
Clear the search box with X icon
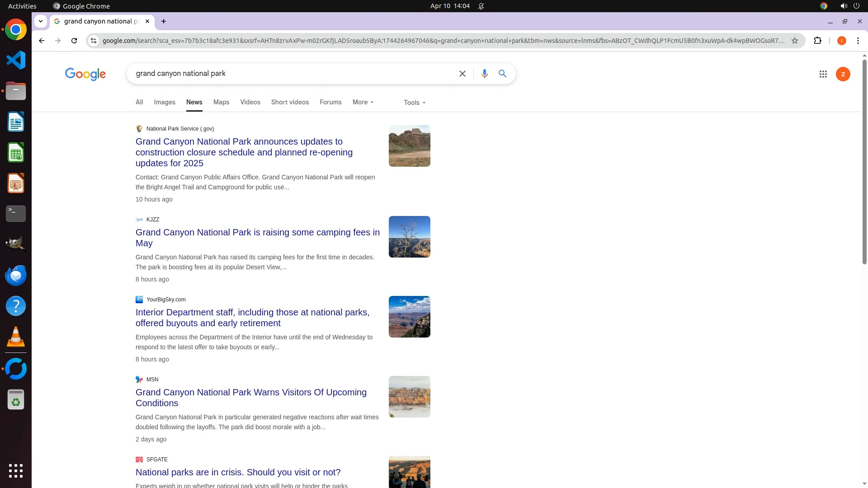click(x=462, y=74)
